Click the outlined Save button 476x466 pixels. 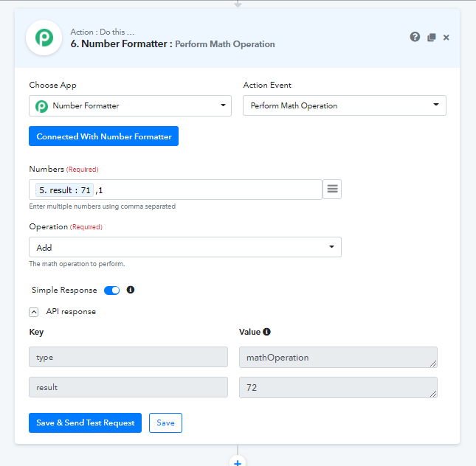[165, 422]
